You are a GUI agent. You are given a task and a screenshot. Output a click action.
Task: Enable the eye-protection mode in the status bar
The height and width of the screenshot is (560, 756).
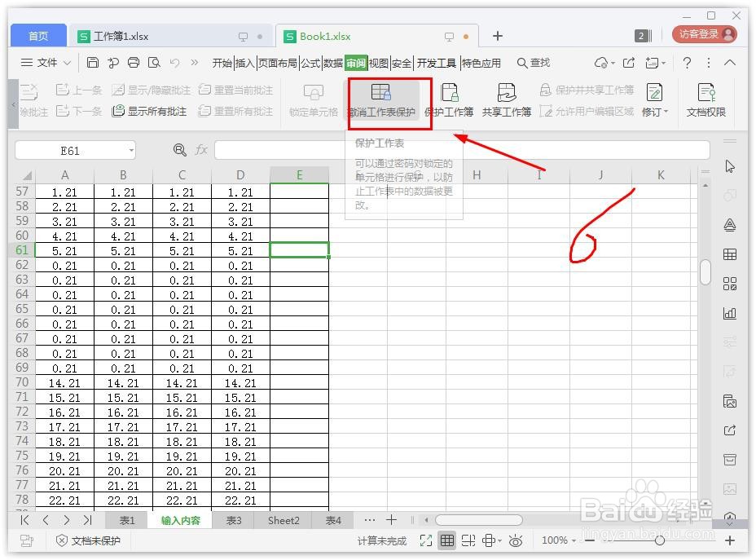(x=516, y=540)
